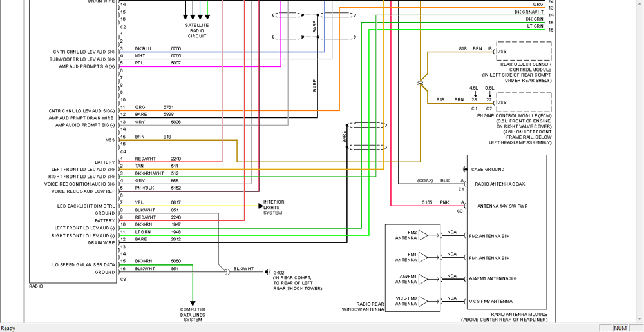This screenshot has width=644, height=332.
Task: Click the 'C4' connector label on the radio
Action: pos(123,151)
